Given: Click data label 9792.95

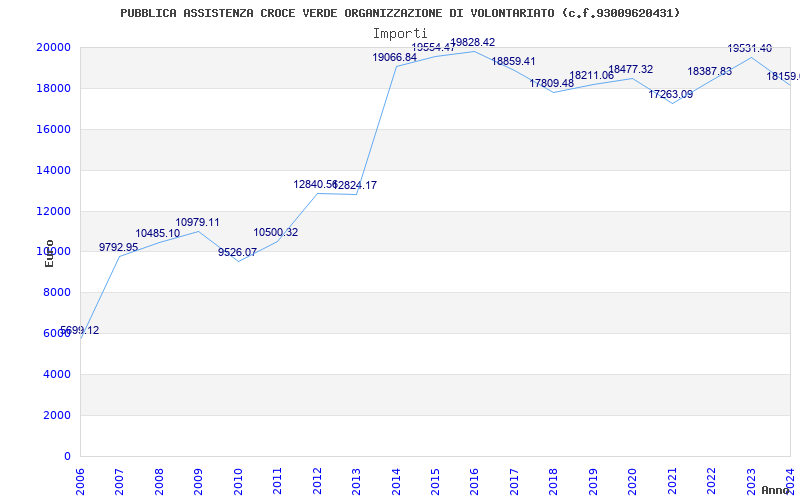Looking at the screenshot, I should [118, 247].
